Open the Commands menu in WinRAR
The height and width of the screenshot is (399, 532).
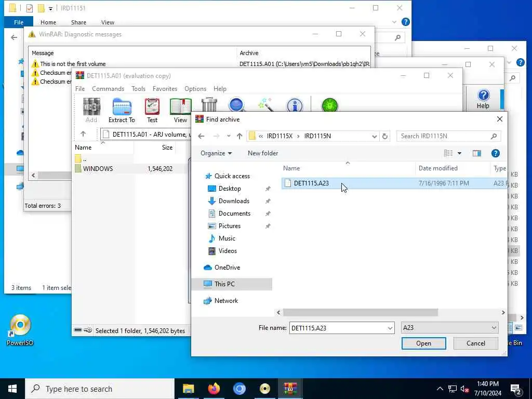point(108,89)
